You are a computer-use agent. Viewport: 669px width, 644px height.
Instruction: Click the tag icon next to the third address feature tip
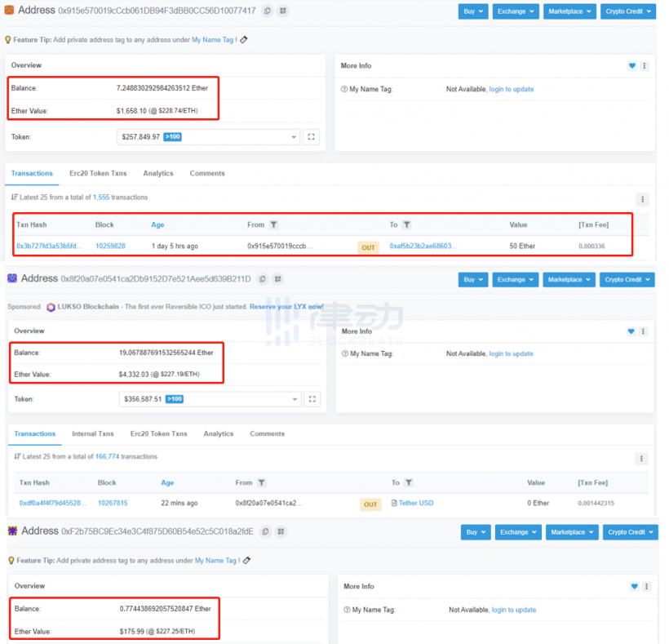(246, 561)
